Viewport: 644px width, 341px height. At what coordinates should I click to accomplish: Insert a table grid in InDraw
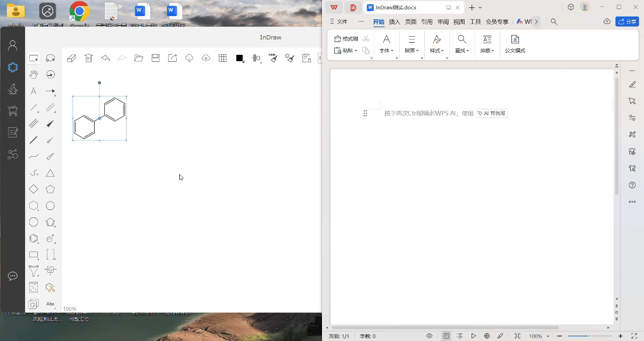[223, 58]
